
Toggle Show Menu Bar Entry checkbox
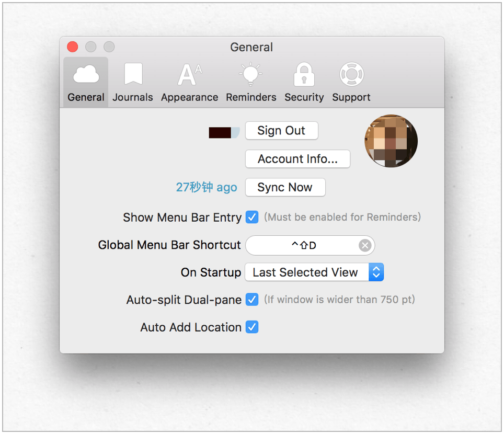click(x=252, y=217)
